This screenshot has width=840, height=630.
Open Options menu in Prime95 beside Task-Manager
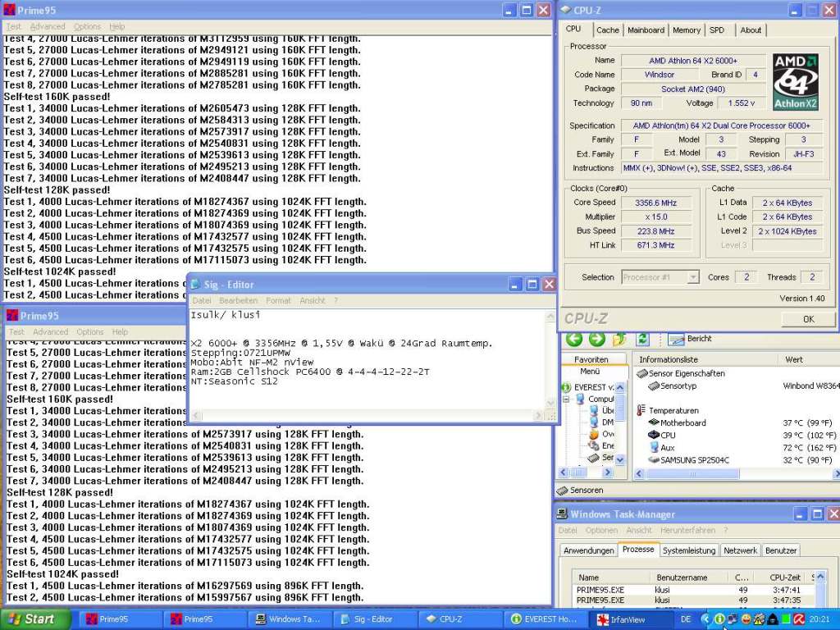coord(90,332)
